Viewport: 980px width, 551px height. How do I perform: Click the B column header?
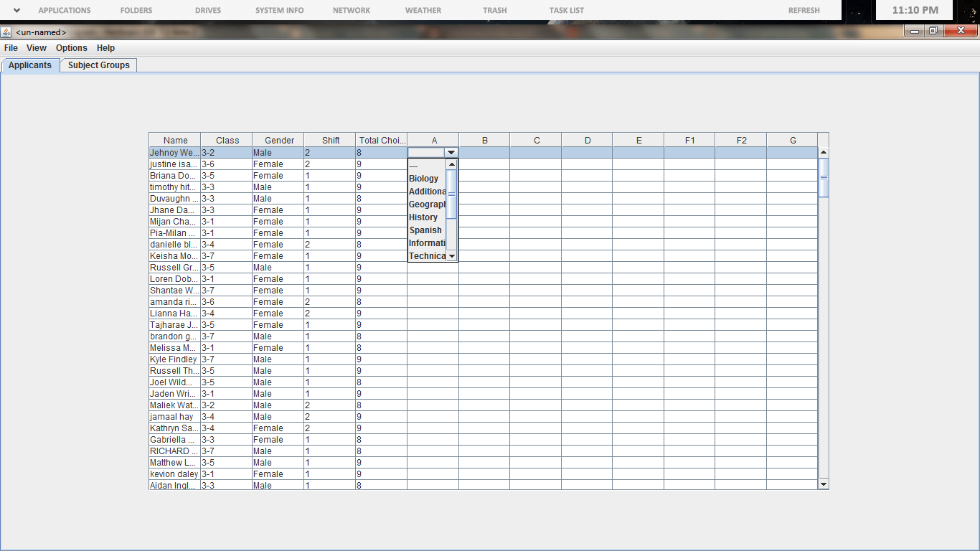(x=485, y=140)
